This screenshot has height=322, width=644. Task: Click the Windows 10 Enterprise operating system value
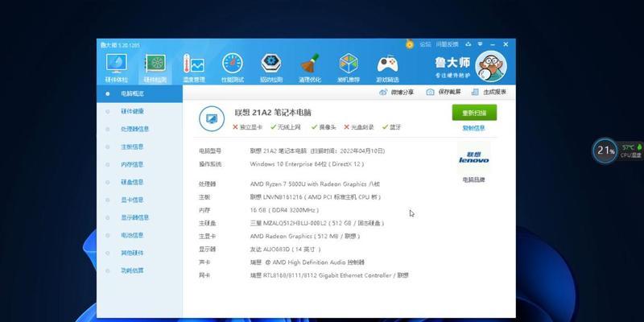(308, 164)
